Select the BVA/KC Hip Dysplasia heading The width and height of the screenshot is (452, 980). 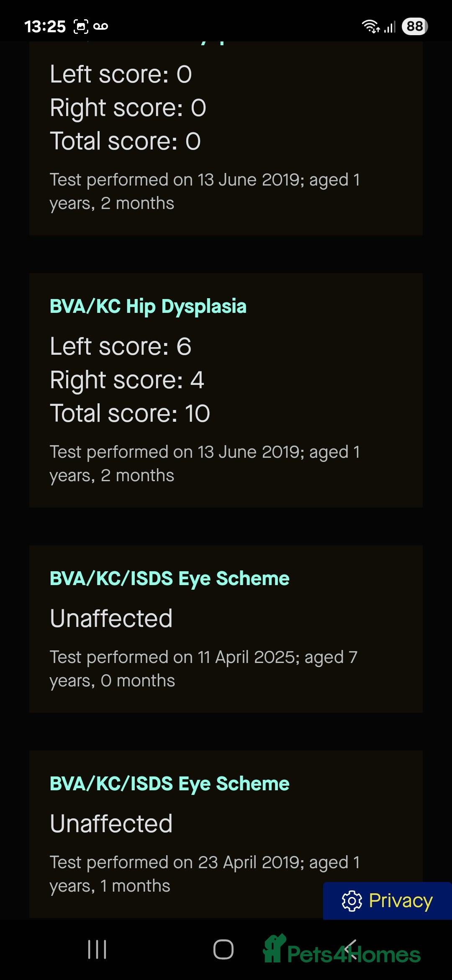pos(148,307)
